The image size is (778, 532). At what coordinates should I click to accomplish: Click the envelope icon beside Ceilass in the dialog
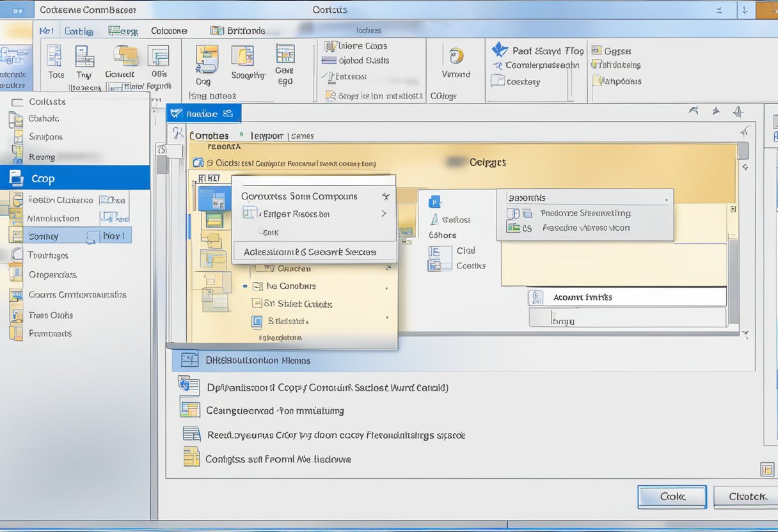(434, 219)
